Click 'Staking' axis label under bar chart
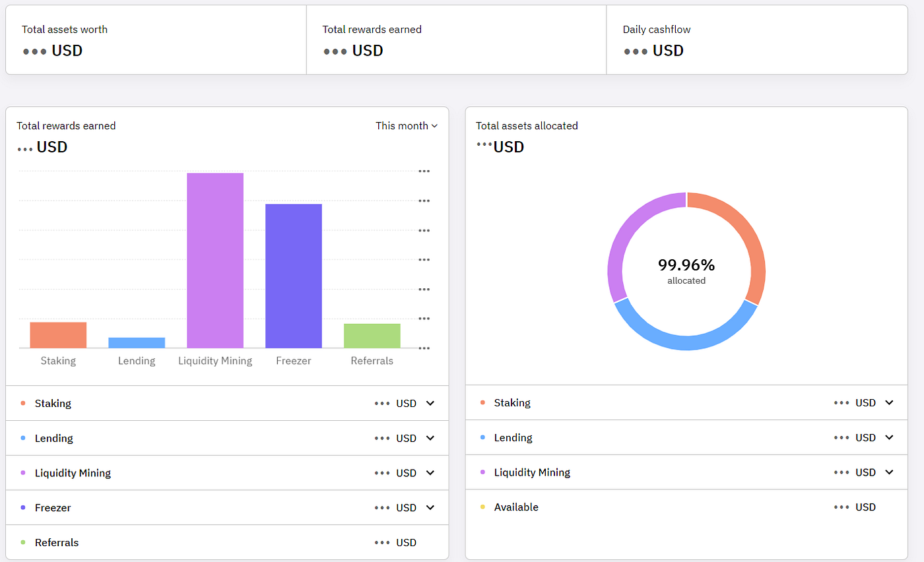 tap(58, 361)
